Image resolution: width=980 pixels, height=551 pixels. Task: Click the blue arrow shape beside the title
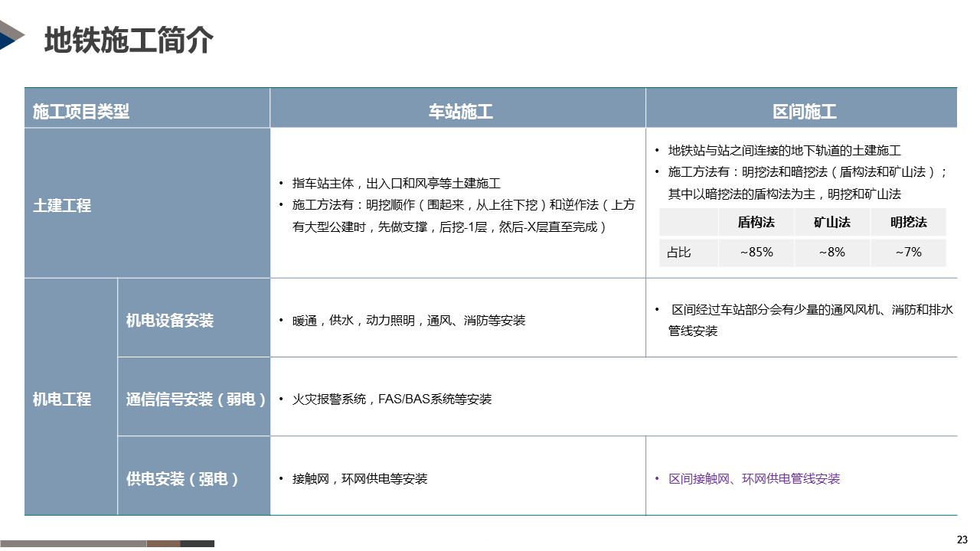tap(11, 36)
